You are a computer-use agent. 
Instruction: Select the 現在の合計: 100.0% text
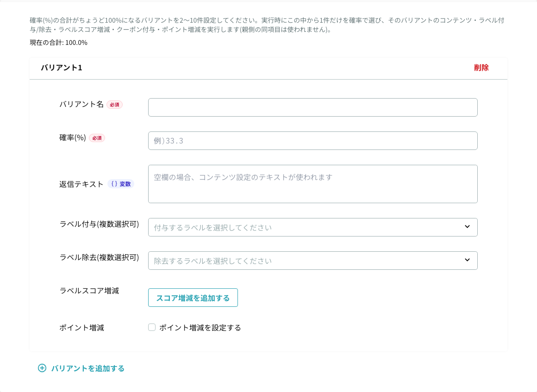pyautogui.click(x=59, y=43)
